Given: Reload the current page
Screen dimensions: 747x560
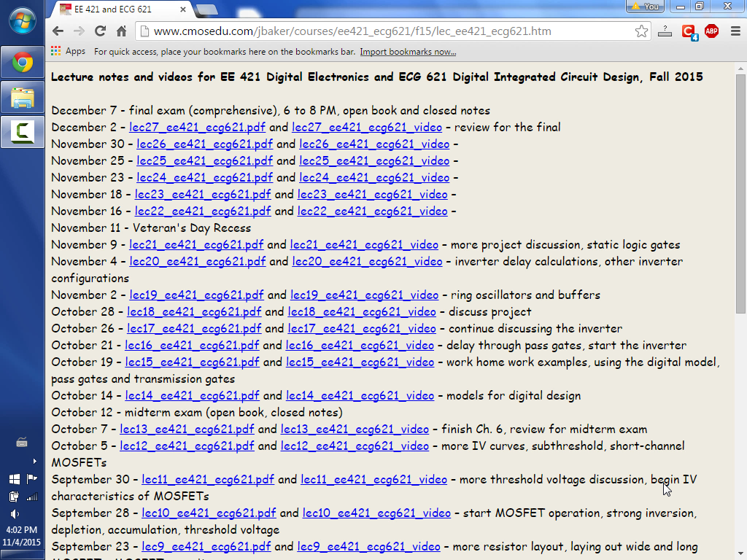Looking at the screenshot, I should 100,31.
